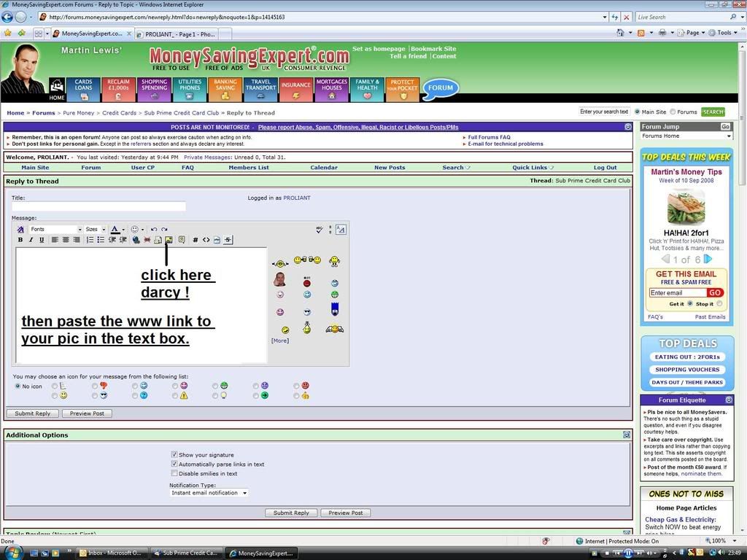Select the Stop it email radio button
The height and width of the screenshot is (560, 747).
click(x=719, y=304)
